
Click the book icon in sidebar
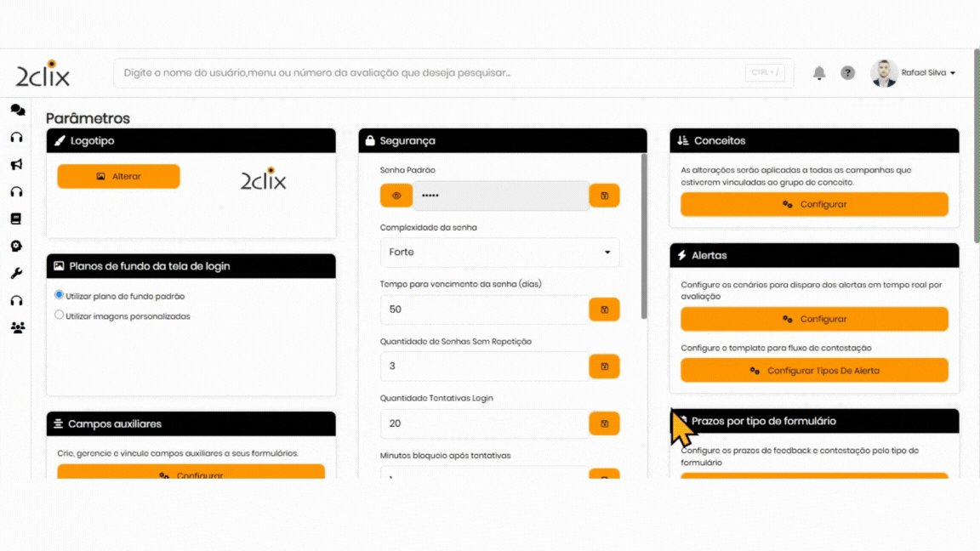click(16, 219)
